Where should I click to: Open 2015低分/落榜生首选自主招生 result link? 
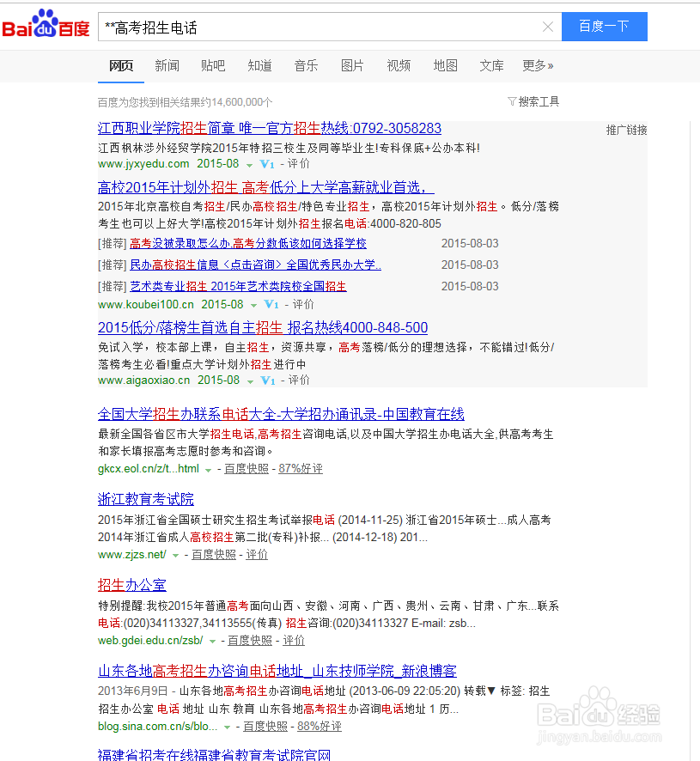coord(263,327)
